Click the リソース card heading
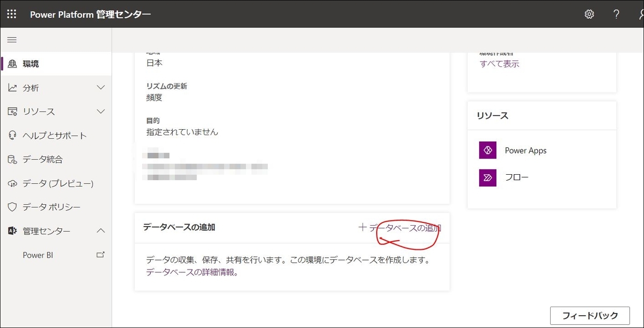The height and width of the screenshot is (328, 644). [x=492, y=115]
